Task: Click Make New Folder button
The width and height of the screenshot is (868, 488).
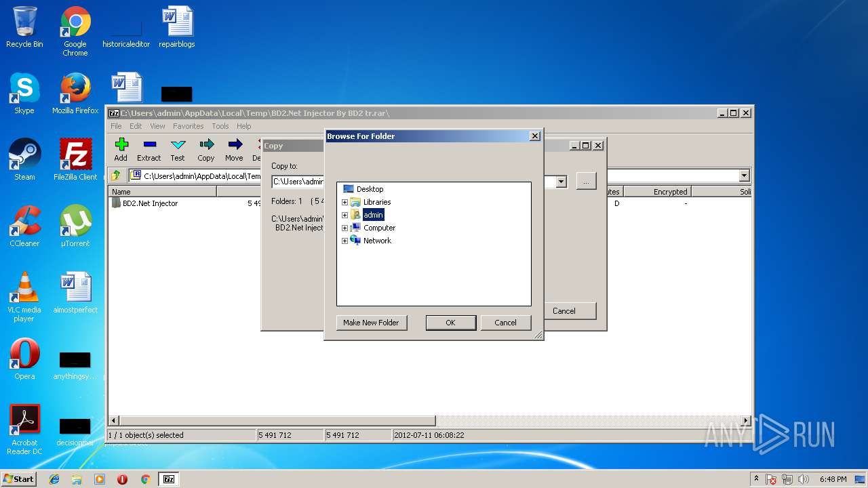Action: (371, 323)
